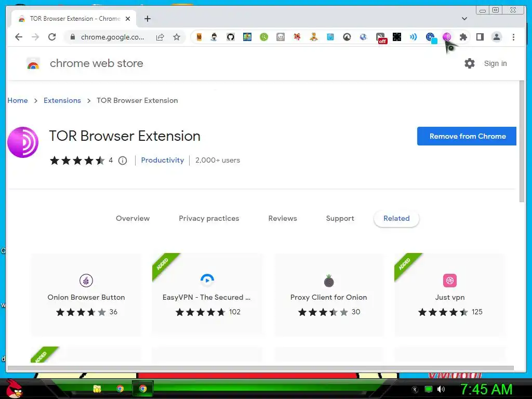Click the address bar URL field
The height and width of the screenshot is (399, 532).
click(112, 37)
